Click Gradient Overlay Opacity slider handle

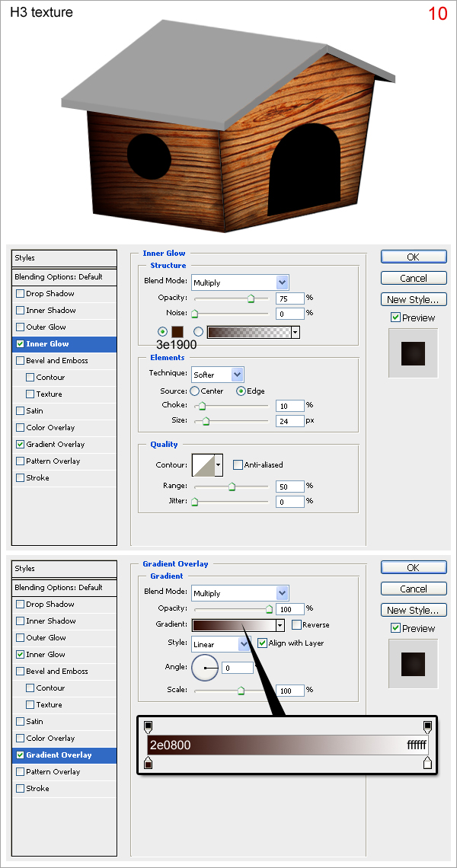point(269,609)
